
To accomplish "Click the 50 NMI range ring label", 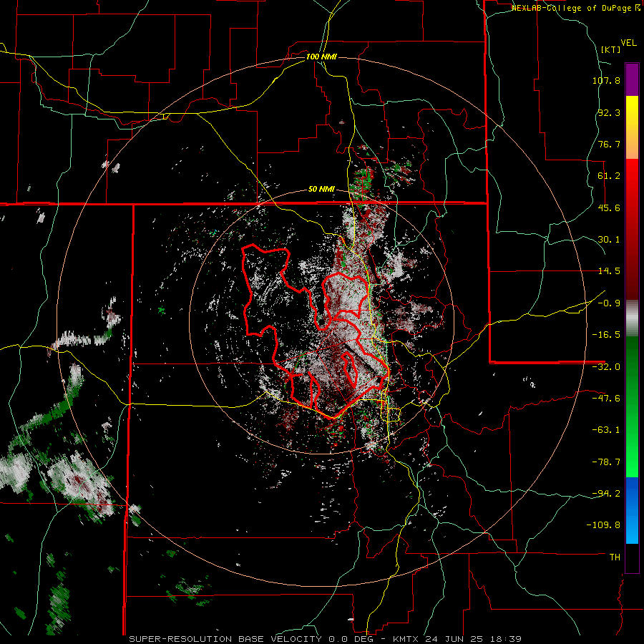I will (321, 190).
